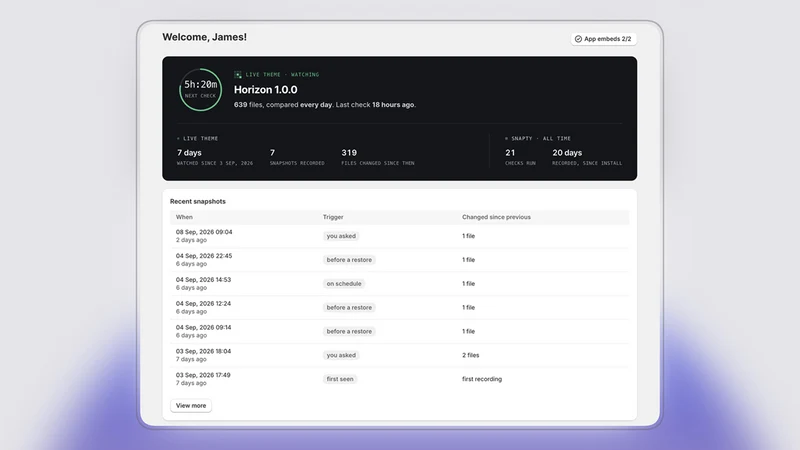Click 'you asked' badge for 08 Sep
Image resolution: width=800 pixels, height=450 pixels.
click(x=341, y=236)
